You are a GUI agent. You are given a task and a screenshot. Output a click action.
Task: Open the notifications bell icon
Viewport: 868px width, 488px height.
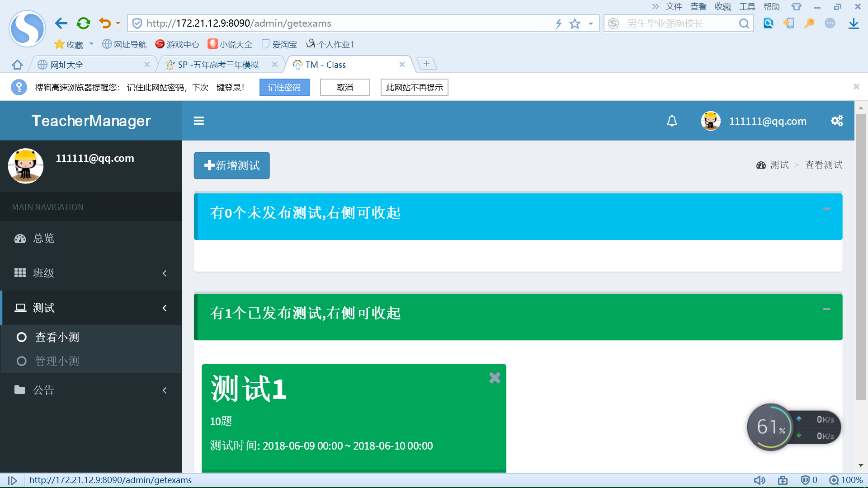pyautogui.click(x=672, y=121)
